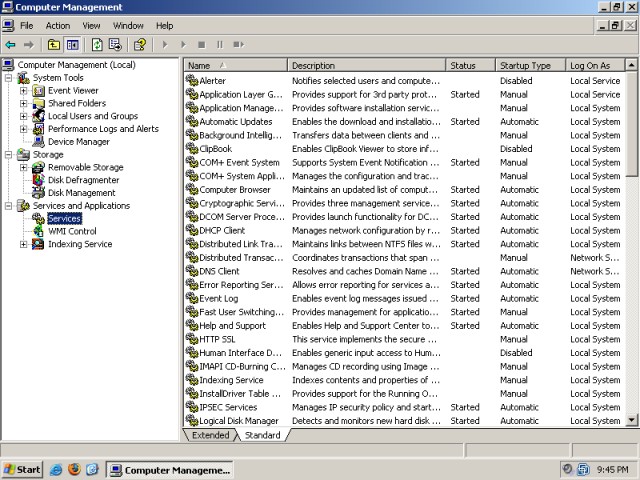Click the Computer Management taskbar button
Viewport: 640px width, 480px height.
coord(169,470)
